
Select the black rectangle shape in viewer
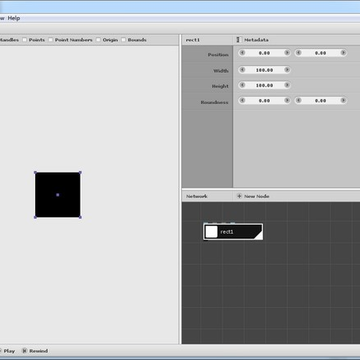pos(58,195)
